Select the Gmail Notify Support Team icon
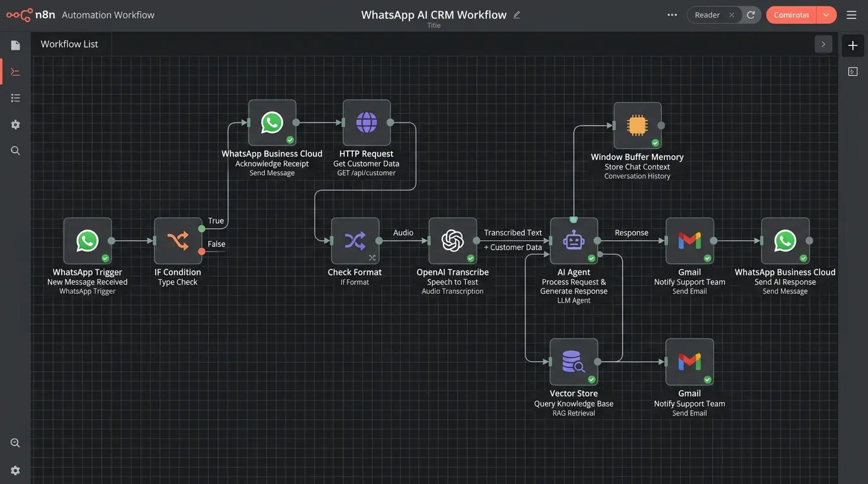Viewport: 868px width, 484px height. coord(689,239)
